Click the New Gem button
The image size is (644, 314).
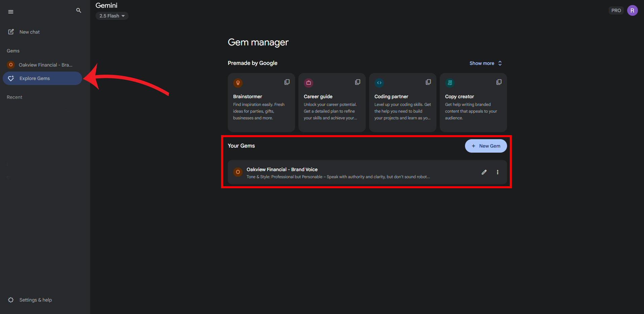point(486,146)
